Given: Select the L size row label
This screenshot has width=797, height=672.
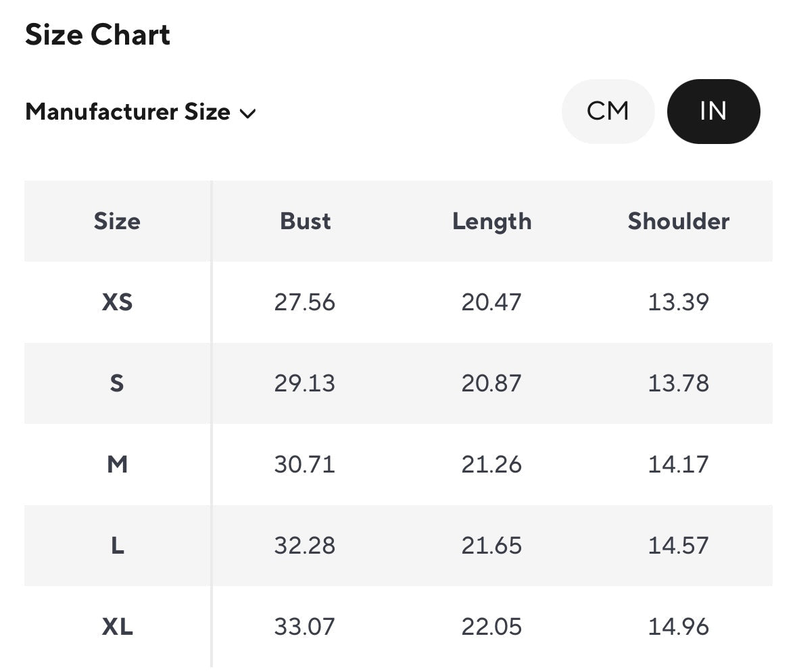Looking at the screenshot, I should pyautogui.click(x=117, y=546).
